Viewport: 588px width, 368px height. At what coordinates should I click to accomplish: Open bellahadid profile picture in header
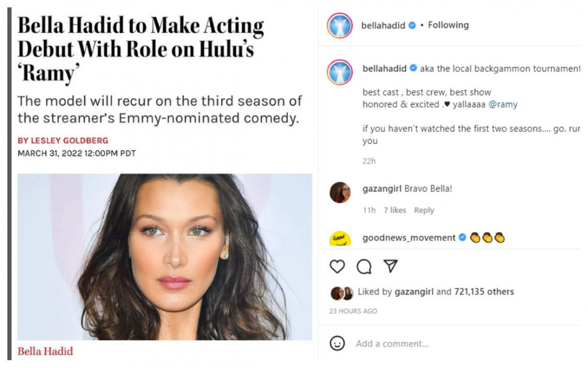click(x=340, y=25)
